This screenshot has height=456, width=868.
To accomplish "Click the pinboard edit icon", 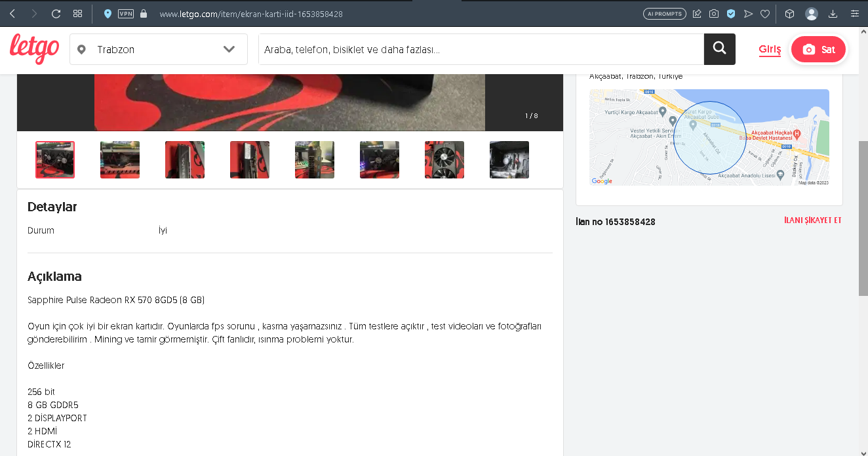I will tap(697, 14).
